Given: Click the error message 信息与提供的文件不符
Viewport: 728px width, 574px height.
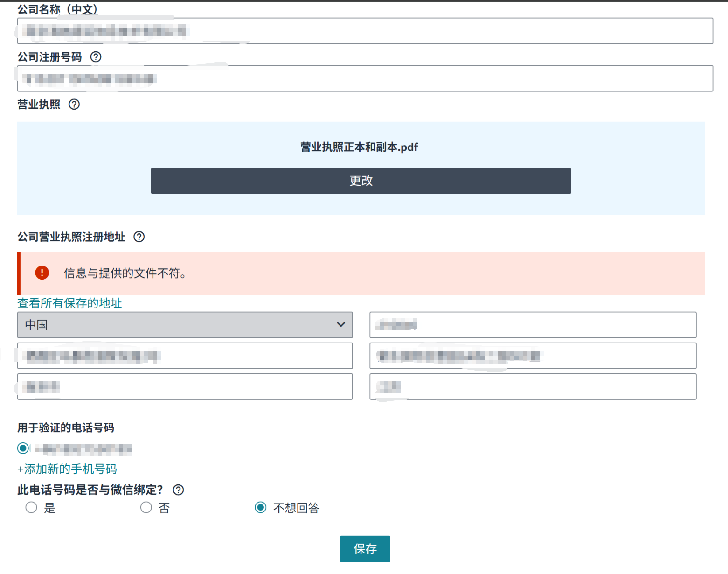Looking at the screenshot, I should click(125, 273).
